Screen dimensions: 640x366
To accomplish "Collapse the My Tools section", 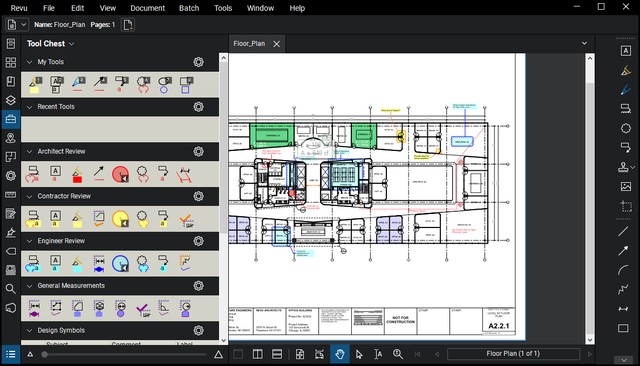I will coord(29,62).
